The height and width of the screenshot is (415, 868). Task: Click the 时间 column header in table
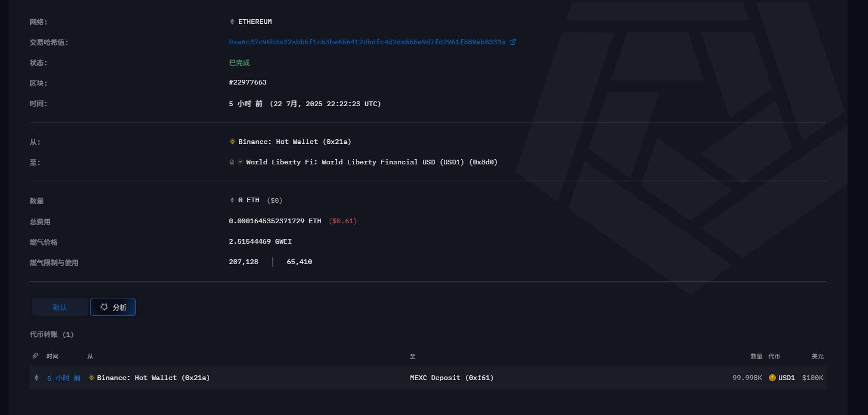(x=52, y=356)
